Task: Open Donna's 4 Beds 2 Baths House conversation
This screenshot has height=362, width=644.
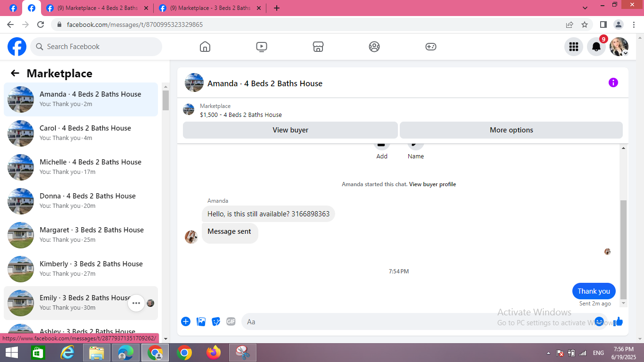Action: pos(81,201)
